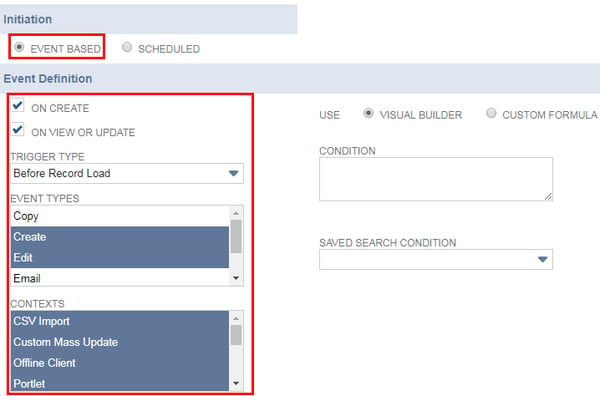Click the Event Types list up arrow

[x=236, y=213]
